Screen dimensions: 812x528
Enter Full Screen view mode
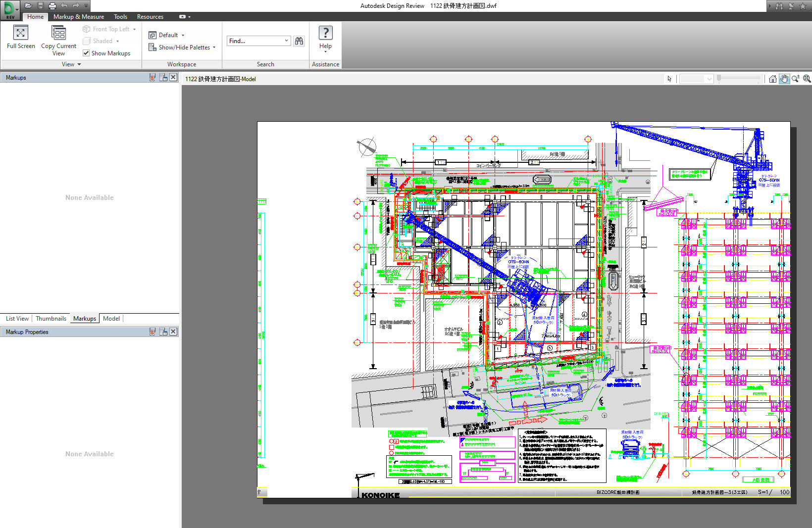coord(21,38)
